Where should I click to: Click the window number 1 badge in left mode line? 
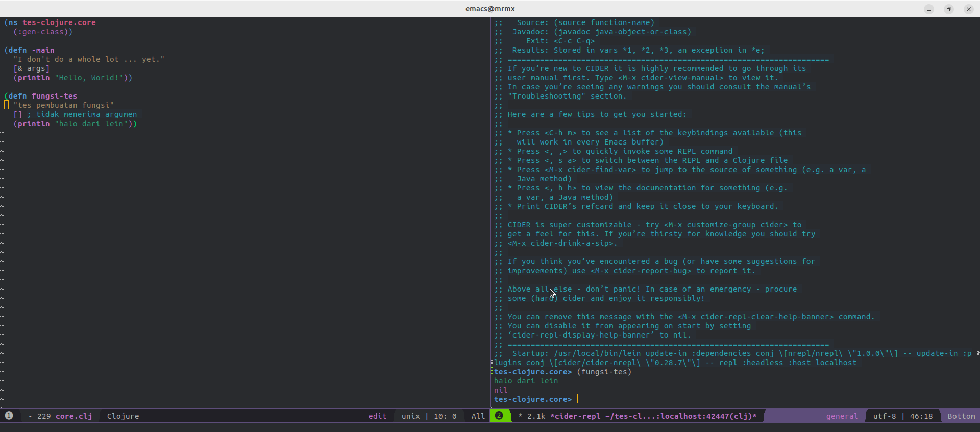[9, 416]
